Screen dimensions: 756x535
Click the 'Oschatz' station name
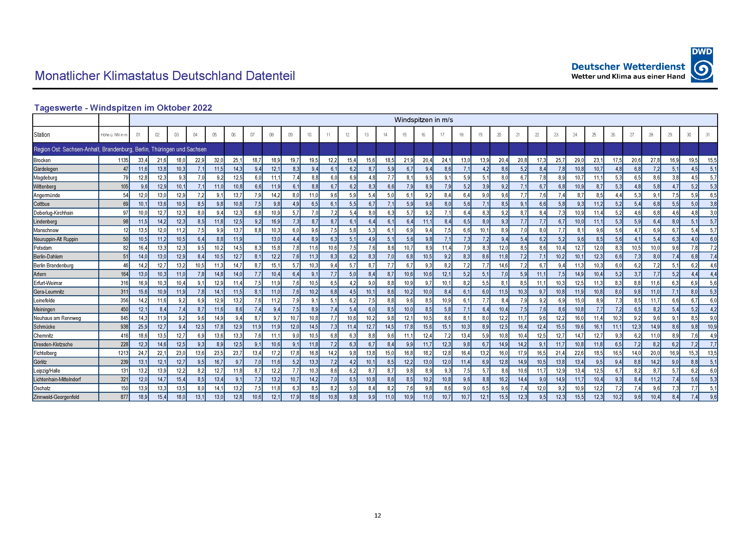point(42,388)
